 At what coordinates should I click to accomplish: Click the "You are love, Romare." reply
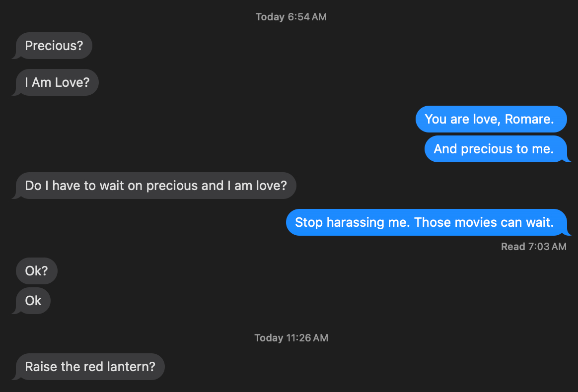point(489,119)
